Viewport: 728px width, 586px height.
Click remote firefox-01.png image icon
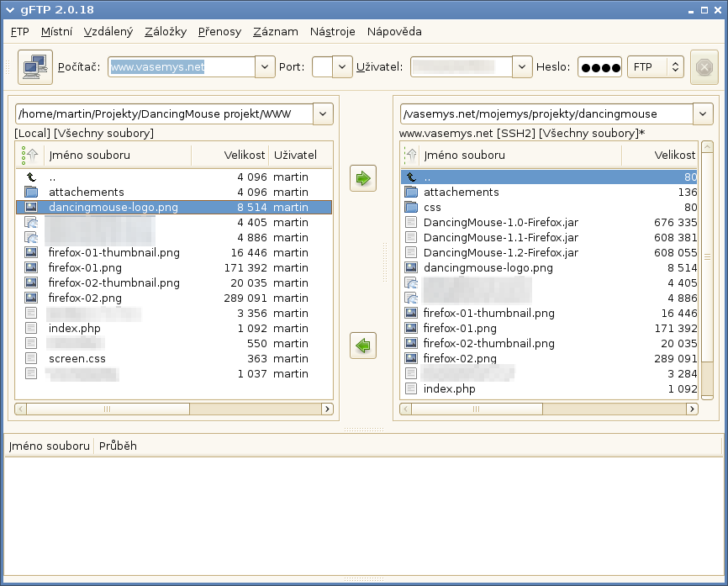[411, 328]
